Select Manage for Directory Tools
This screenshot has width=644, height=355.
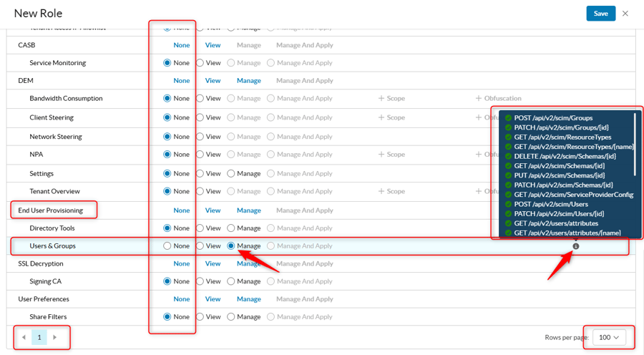tap(231, 228)
